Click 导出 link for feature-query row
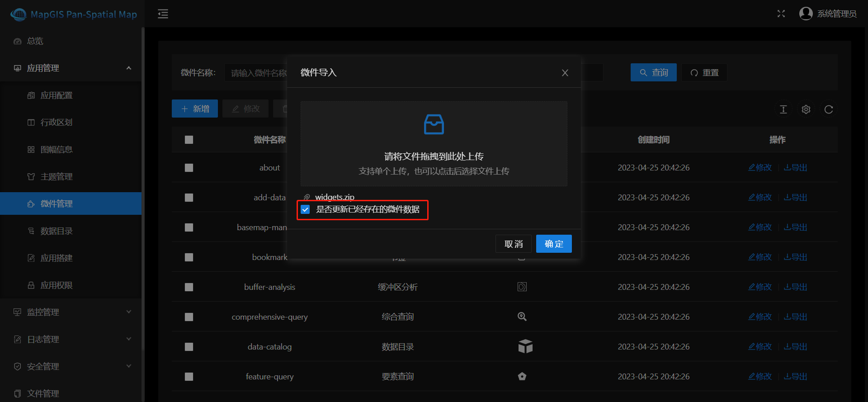868x402 pixels. pos(796,376)
